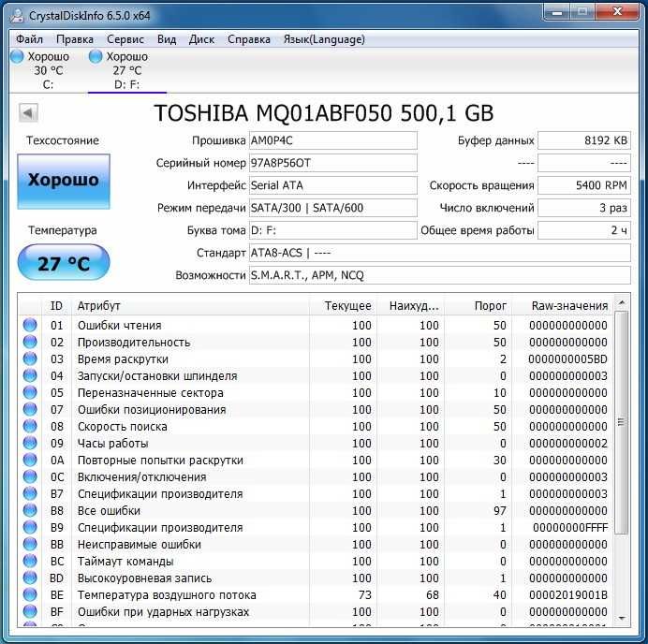Click the scrollbar down arrow in attribute list

[621, 619]
